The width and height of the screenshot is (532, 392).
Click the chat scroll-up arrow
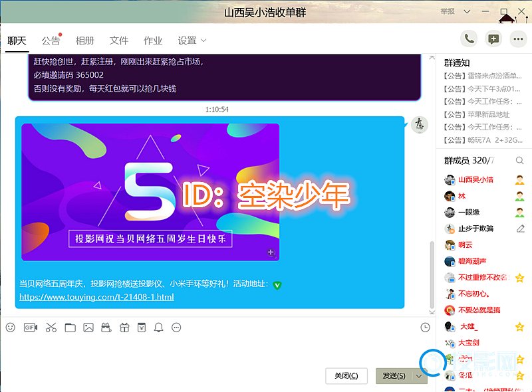pyautogui.click(x=432, y=58)
